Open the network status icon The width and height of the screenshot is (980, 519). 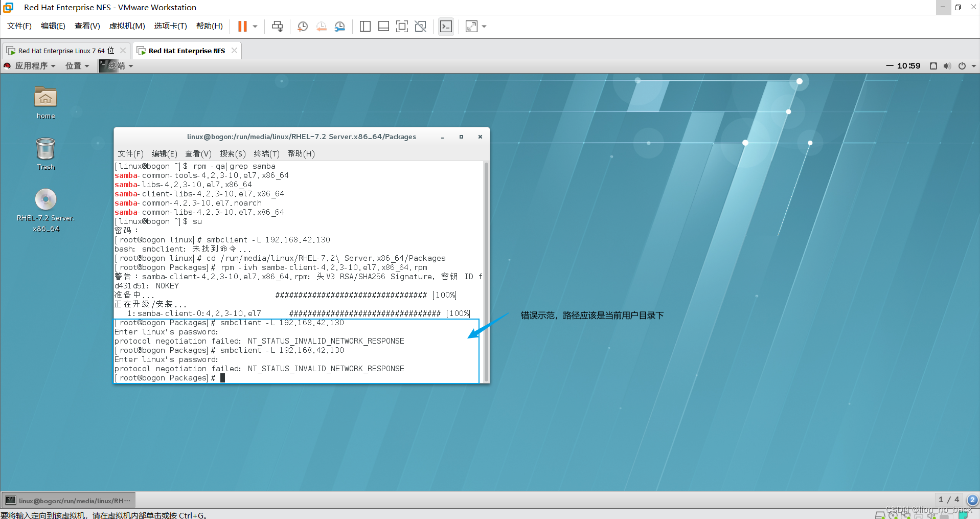(933, 66)
